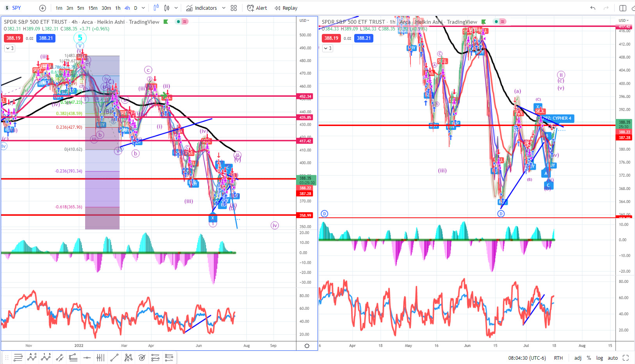Select the horizontal line drawing tool
The height and width of the screenshot is (364, 635).
(87, 357)
